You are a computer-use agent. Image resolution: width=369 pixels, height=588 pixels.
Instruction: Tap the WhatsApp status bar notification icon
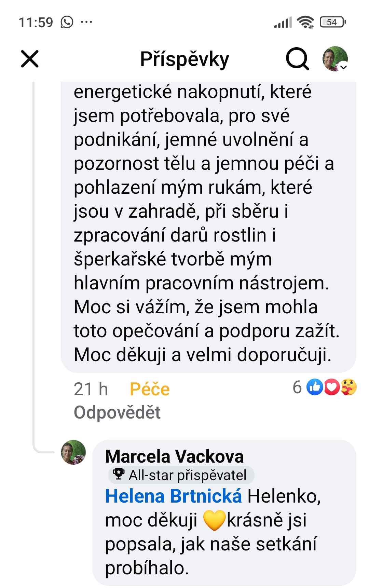67,23
